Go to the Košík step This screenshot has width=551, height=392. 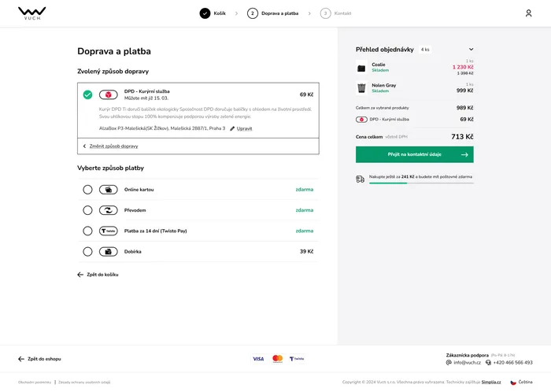click(213, 13)
